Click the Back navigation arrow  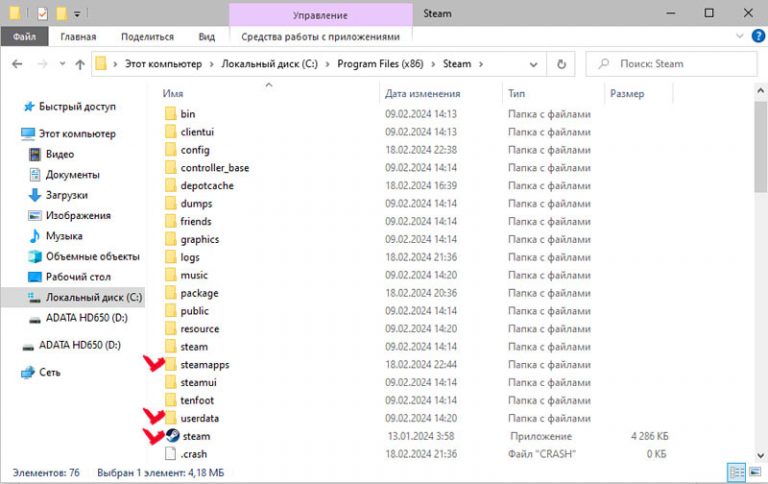[17, 64]
